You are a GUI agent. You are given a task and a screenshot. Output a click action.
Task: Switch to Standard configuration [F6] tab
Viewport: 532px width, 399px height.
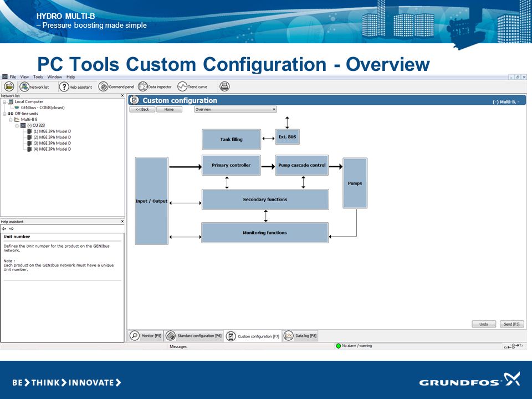coord(194,336)
